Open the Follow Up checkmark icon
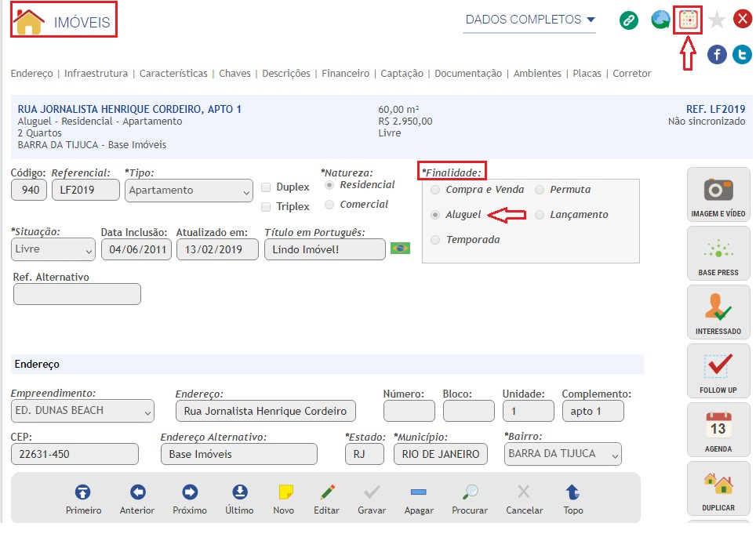The image size is (756, 541). point(718,371)
